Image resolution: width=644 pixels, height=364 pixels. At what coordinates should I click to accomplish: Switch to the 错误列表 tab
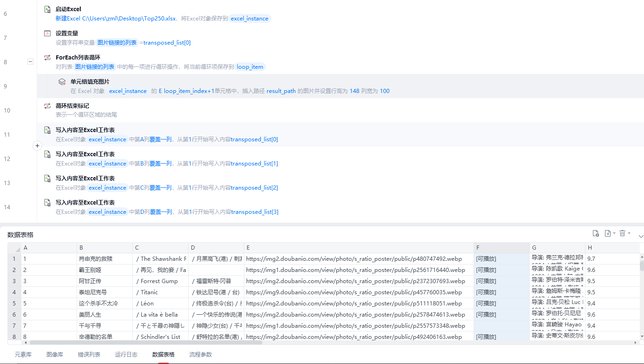(x=89, y=354)
